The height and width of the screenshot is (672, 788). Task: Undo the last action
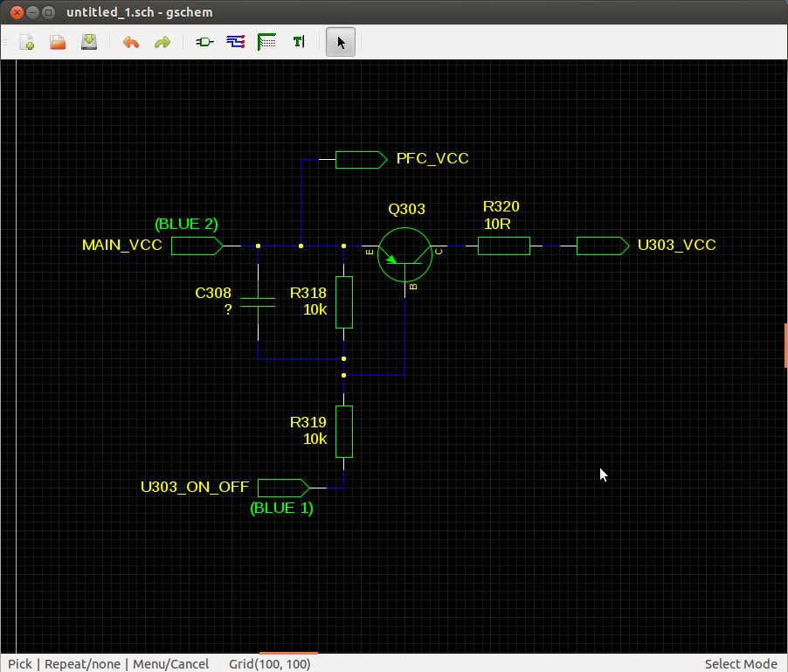(131, 42)
